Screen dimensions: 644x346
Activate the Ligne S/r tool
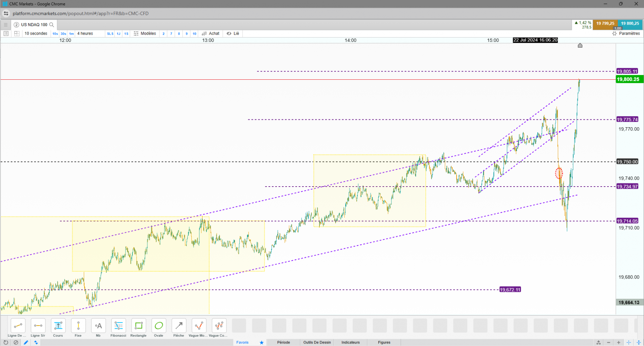point(38,326)
